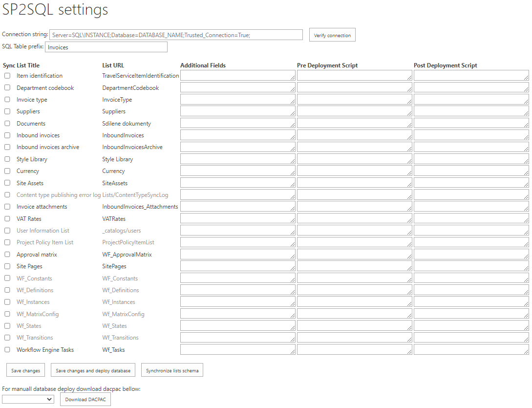Click the Download DACPAC button
532x408 pixels.
(85, 400)
